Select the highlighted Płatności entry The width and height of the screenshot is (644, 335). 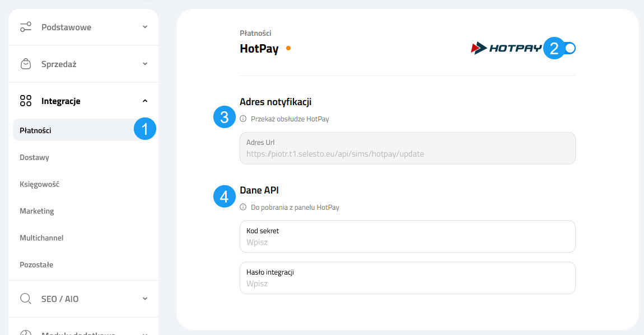tap(36, 130)
